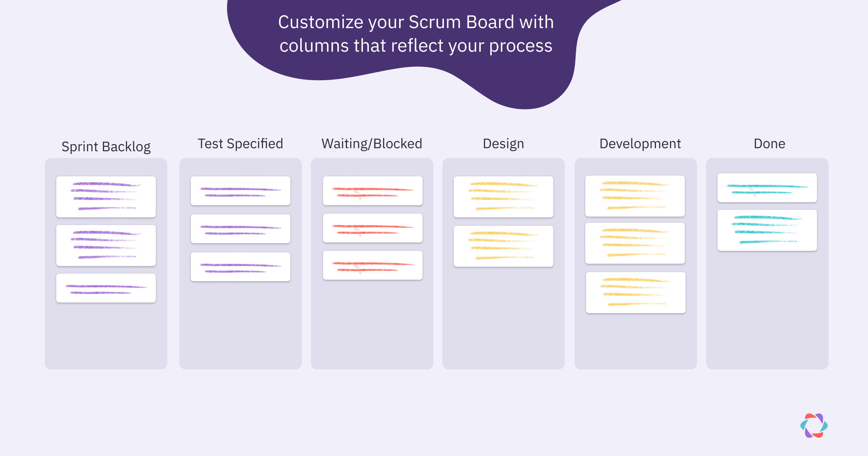Select the top card in Test Specified
This screenshot has width=868, height=456.
[x=241, y=191]
